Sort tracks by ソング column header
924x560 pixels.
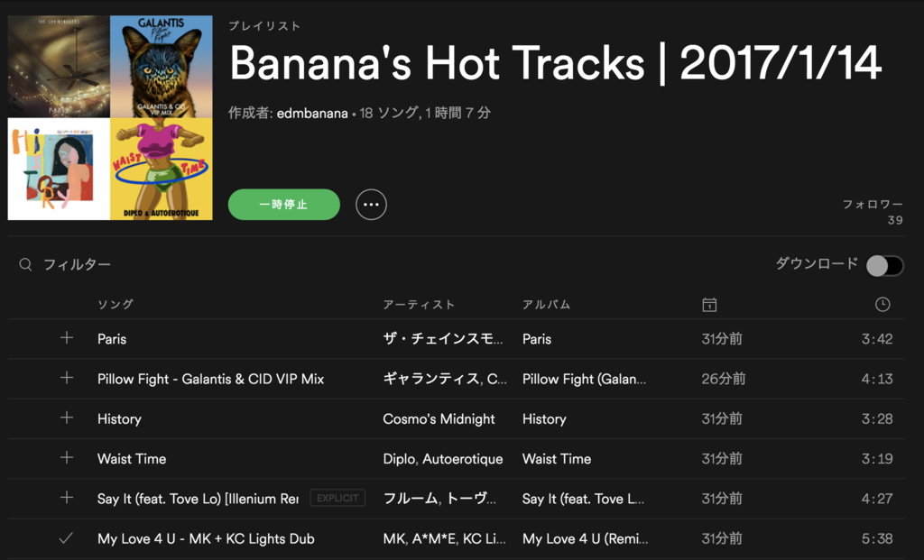tap(115, 305)
